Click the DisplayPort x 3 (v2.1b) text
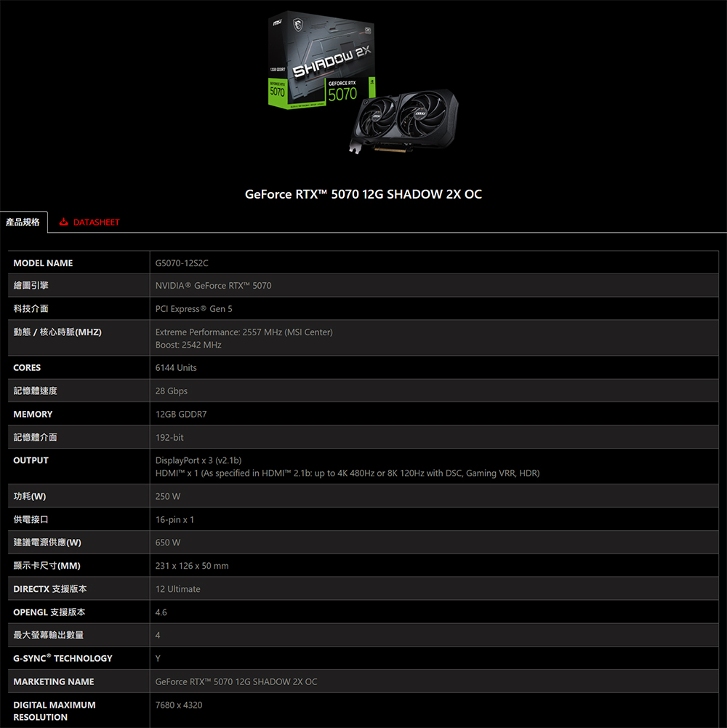 198,460
